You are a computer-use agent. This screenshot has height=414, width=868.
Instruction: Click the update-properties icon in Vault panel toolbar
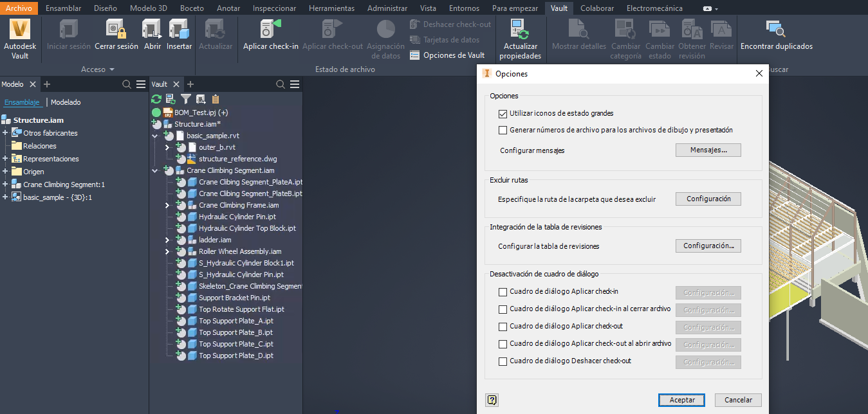(x=171, y=99)
